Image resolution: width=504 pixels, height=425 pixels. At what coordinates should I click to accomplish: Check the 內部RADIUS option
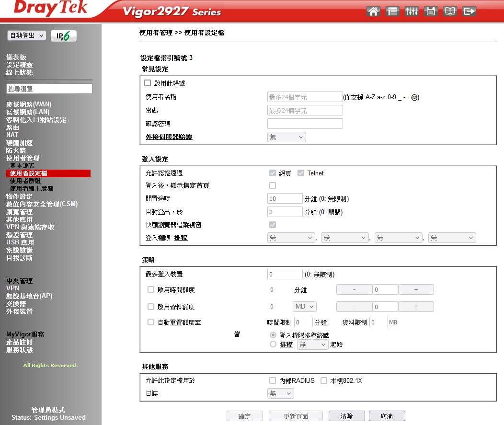click(272, 380)
